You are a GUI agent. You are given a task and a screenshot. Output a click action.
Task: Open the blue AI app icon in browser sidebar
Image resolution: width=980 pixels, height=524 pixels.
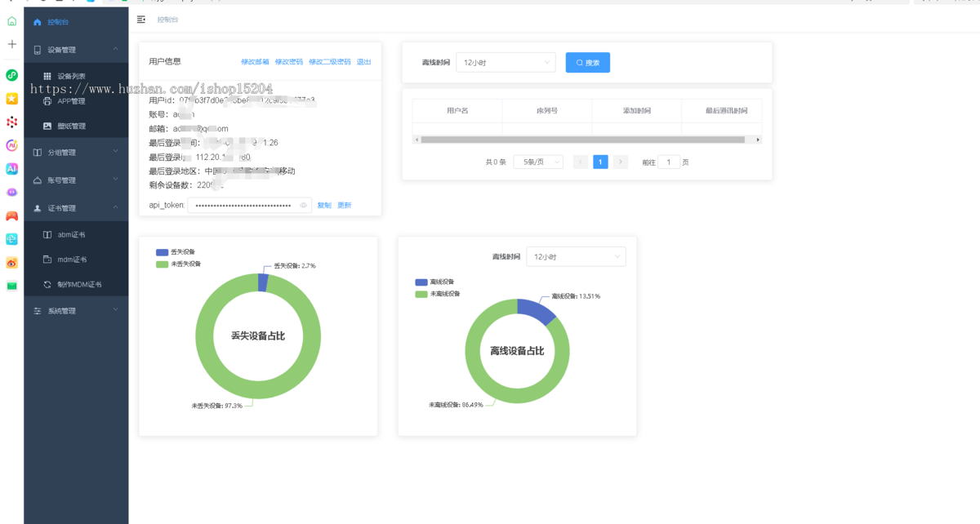tap(11, 169)
